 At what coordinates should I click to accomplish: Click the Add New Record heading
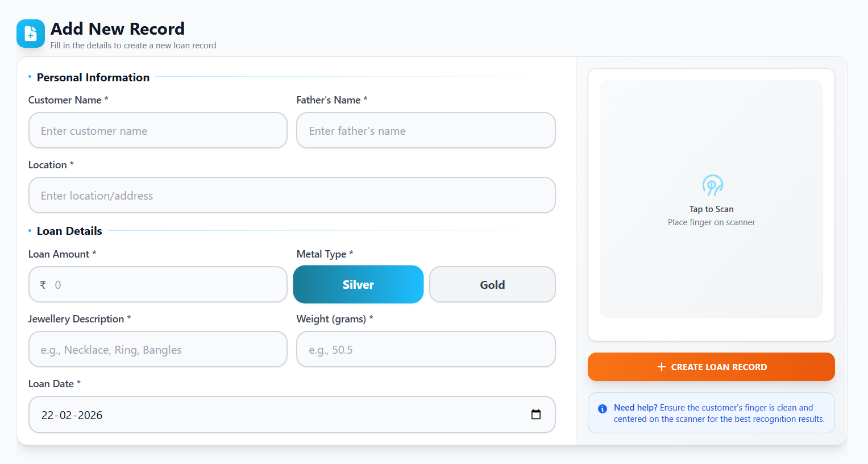[118, 29]
